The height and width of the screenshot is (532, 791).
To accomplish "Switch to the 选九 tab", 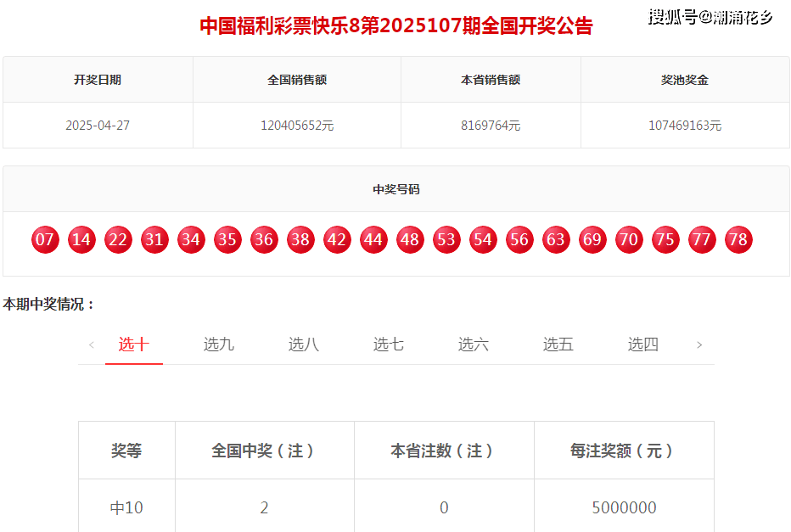I will coord(218,344).
